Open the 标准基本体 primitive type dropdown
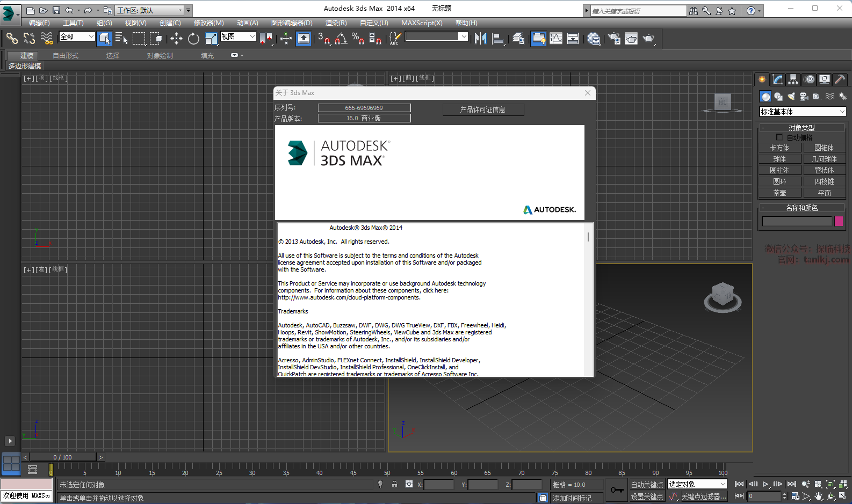This screenshot has height=504, width=852. click(x=803, y=112)
